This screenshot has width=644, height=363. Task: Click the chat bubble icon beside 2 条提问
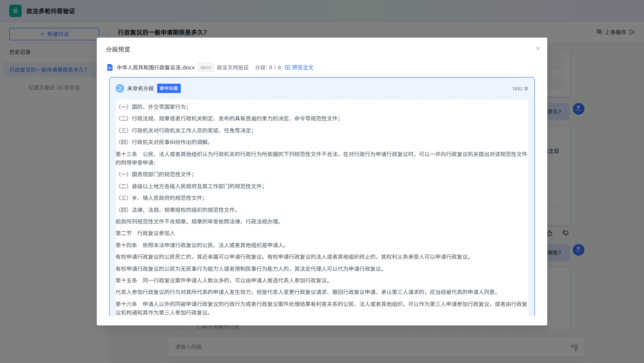[x=599, y=32]
